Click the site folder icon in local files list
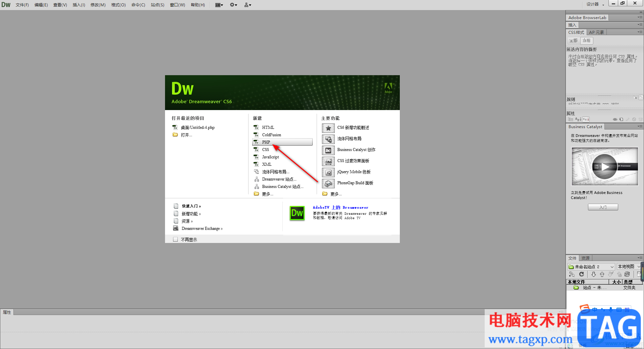This screenshot has height=349, width=644. tap(576, 288)
